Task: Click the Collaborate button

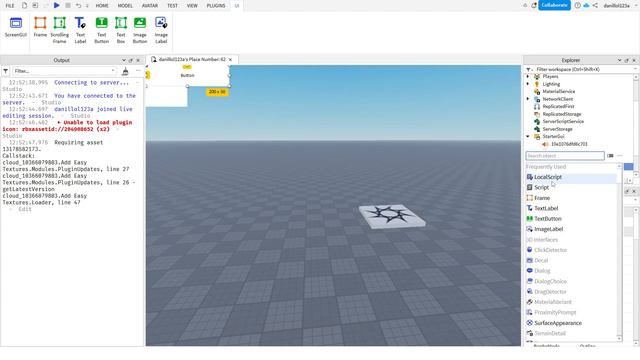Action: click(x=554, y=5)
